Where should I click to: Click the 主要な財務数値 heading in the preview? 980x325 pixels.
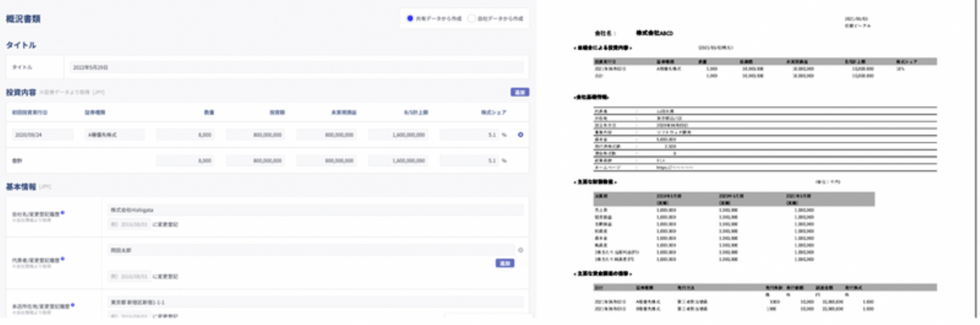pos(596,182)
